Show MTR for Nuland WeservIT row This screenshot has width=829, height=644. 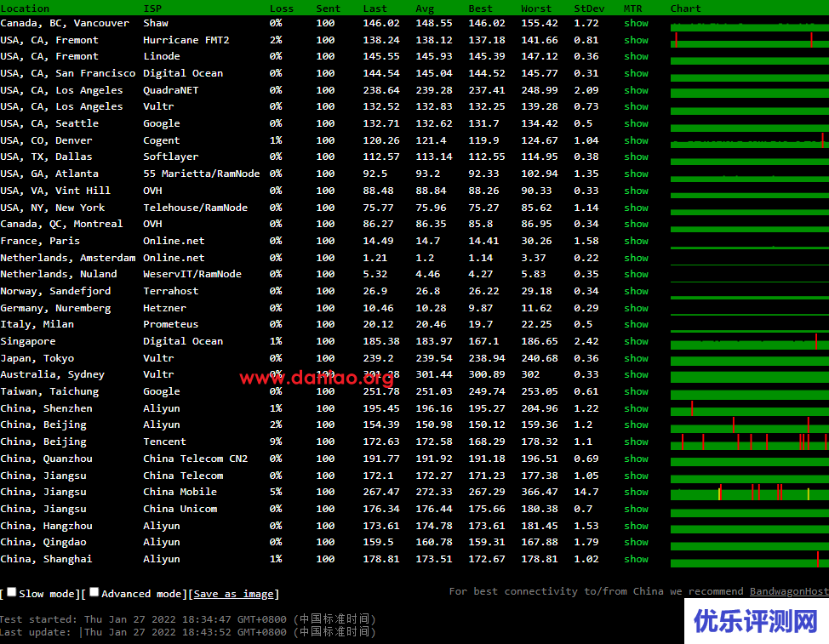point(636,274)
